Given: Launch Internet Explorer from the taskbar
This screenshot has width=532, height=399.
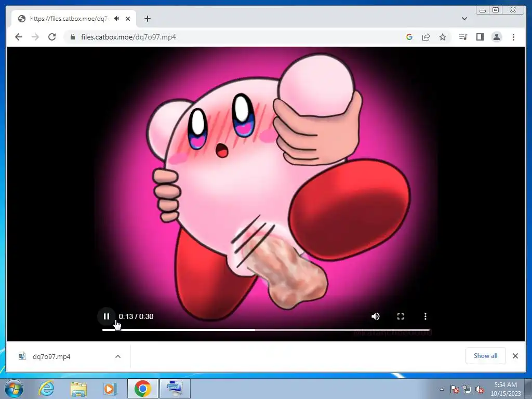Looking at the screenshot, I should [x=46, y=389].
